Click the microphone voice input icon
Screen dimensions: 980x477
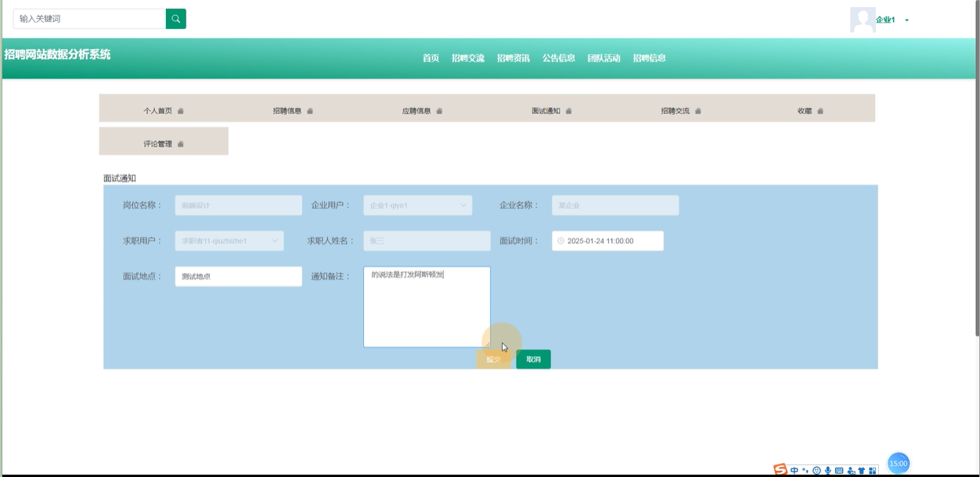(x=827, y=471)
